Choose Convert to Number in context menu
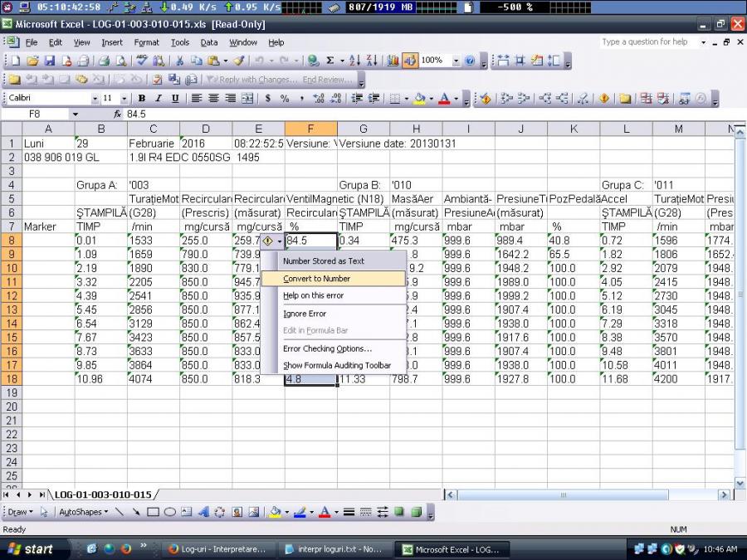747x560 pixels. click(x=316, y=279)
